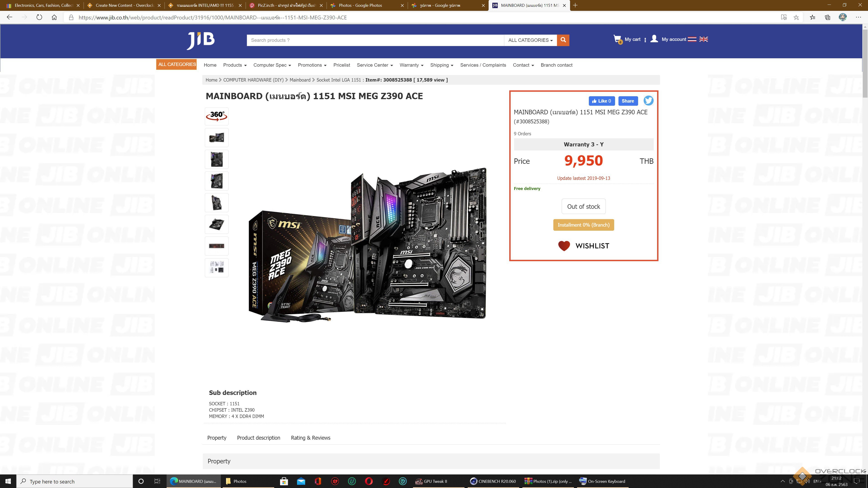
Task: Expand the Shipping nav dropdown
Action: [441, 65]
